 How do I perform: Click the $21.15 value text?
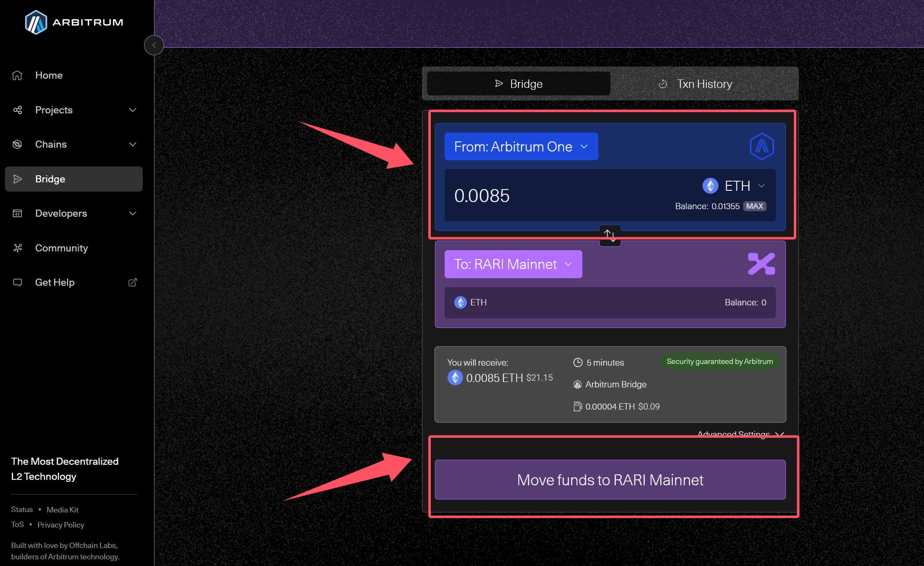(539, 378)
